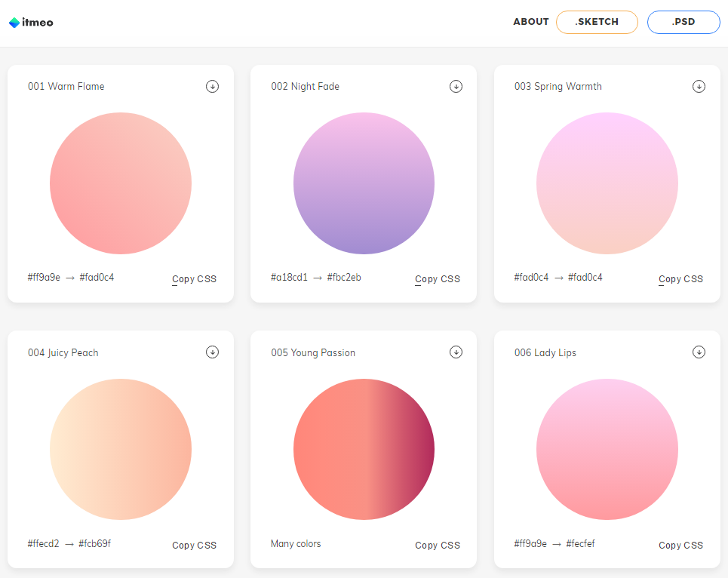Screen dimensions: 728x578
Task: Download the Spring Warmth gradient
Action: [699, 87]
